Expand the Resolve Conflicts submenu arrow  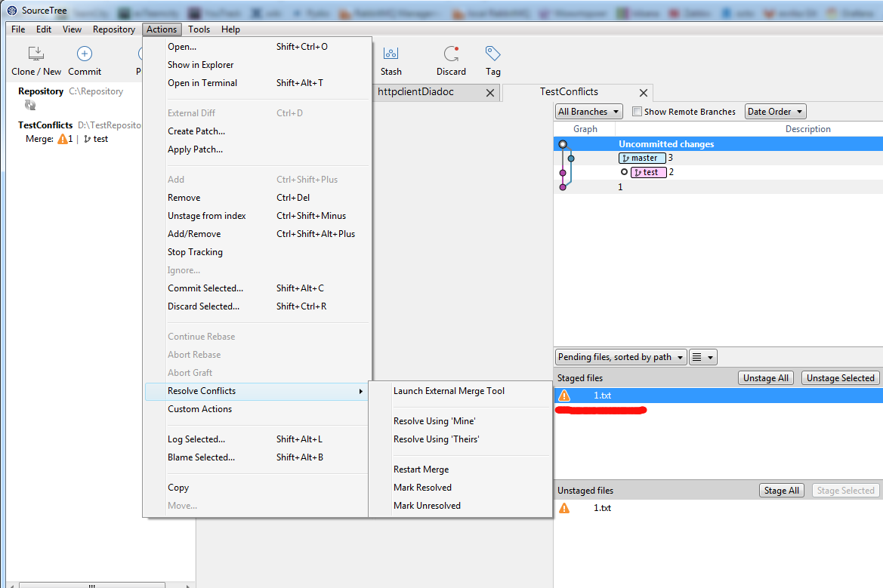click(361, 391)
